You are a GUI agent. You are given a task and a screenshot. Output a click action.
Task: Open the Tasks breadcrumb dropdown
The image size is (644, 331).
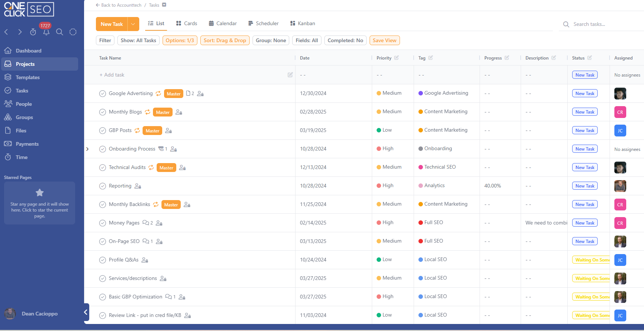click(164, 5)
